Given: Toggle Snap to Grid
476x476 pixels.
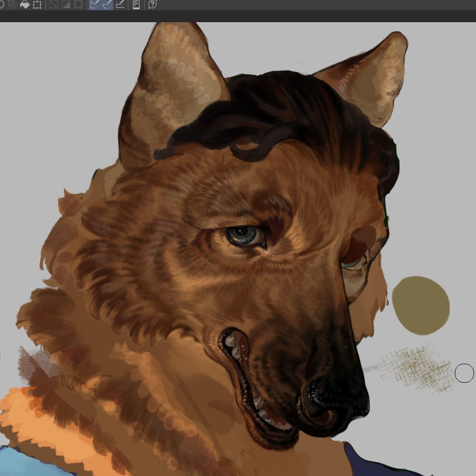Looking at the screenshot, I should click(x=121, y=4).
